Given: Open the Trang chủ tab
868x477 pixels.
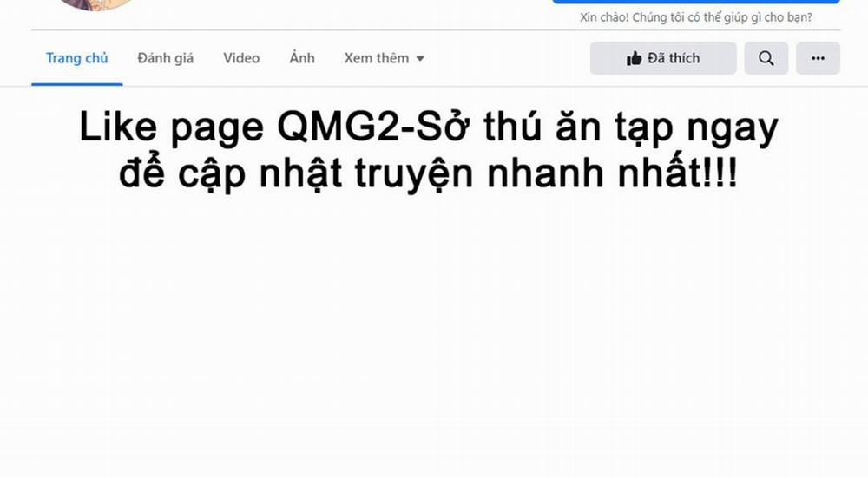Looking at the screenshot, I should (x=77, y=58).
